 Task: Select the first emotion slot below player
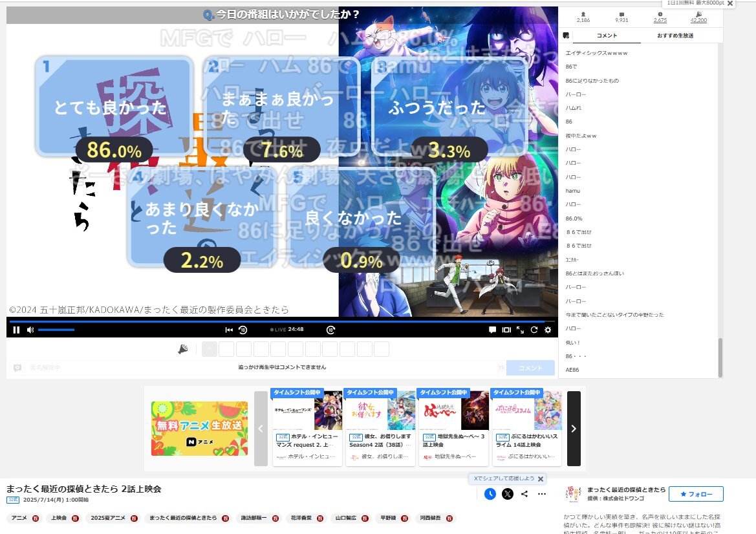click(x=210, y=349)
